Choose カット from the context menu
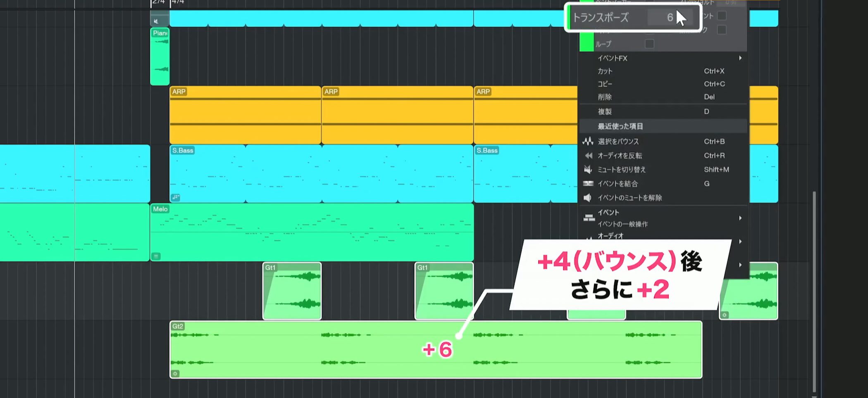The width and height of the screenshot is (868, 398). (x=605, y=71)
